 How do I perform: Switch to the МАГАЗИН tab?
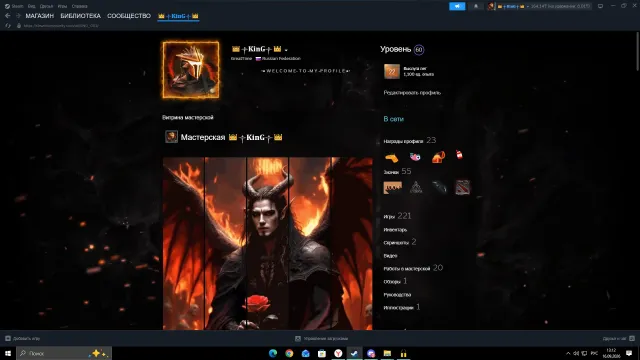pos(40,16)
